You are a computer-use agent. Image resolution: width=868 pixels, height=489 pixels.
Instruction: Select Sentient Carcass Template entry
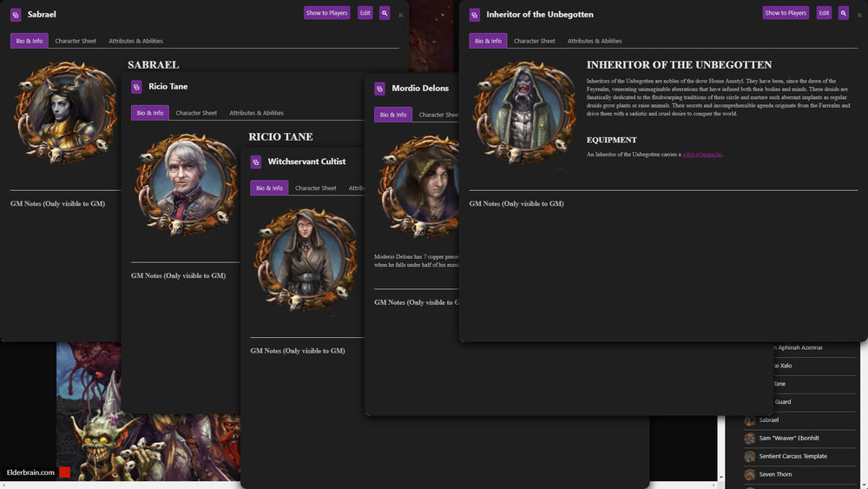tap(792, 456)
